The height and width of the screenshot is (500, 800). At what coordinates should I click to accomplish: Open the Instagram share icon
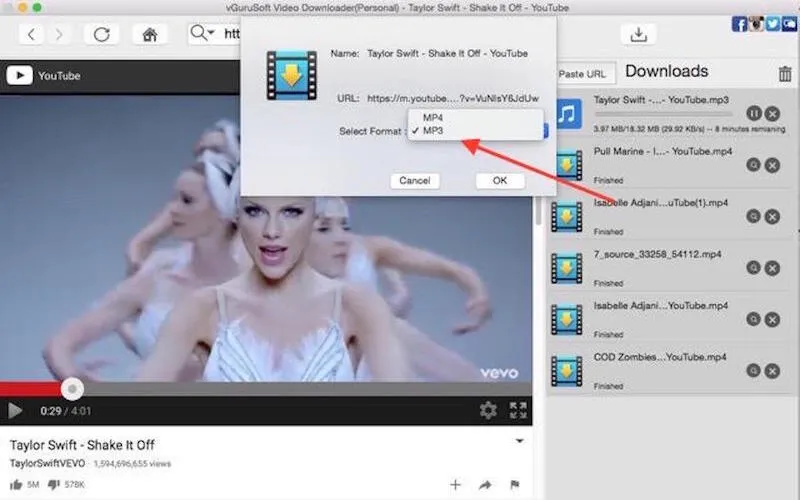[756, 23]
